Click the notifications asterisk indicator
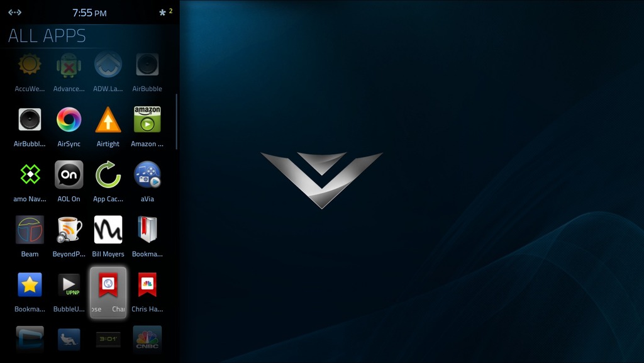Screen dimensions: 644x363 [164, 13]
